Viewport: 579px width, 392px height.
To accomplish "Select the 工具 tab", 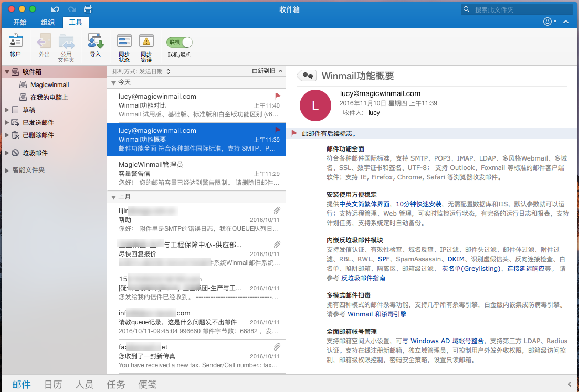I will pyautogui.click(x=76, y=22).
